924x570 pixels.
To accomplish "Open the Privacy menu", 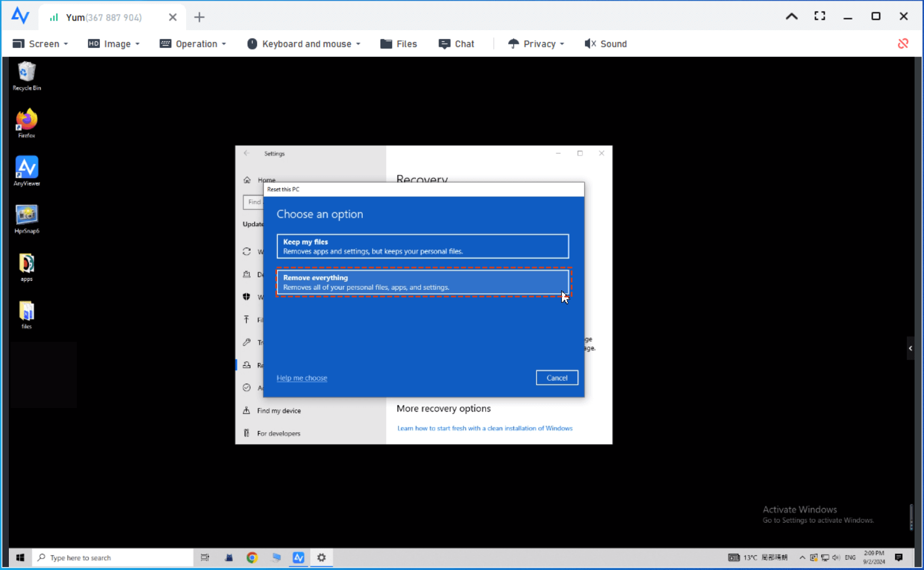I will pyautogui.click(x=535, y=43).
